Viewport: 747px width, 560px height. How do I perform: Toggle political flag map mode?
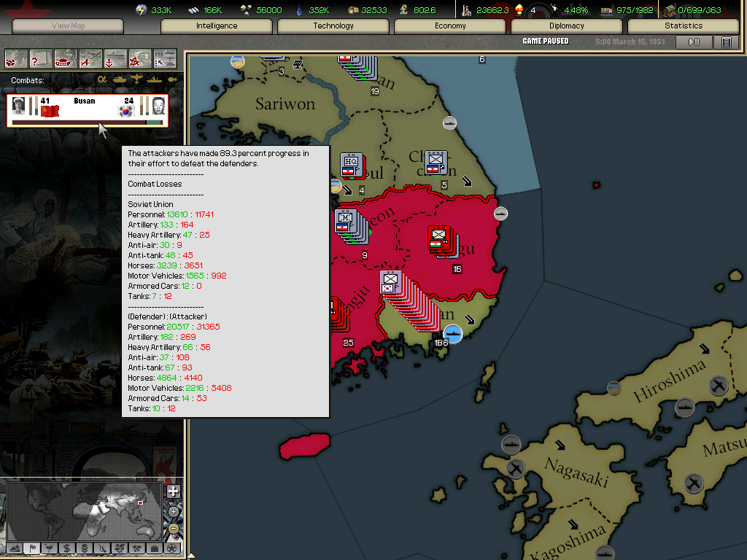click(x=32, y=548)
